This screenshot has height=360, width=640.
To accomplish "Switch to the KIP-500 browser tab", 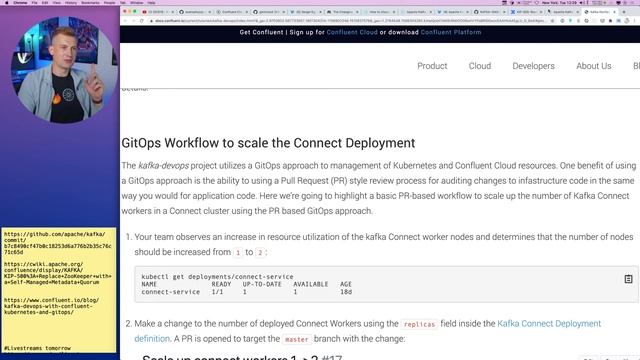I will 526,12.
